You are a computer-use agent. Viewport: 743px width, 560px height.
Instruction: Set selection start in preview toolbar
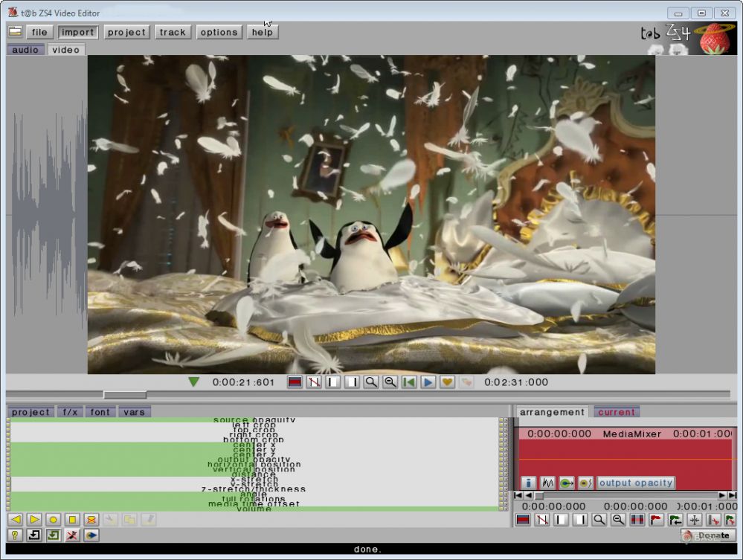332,382
